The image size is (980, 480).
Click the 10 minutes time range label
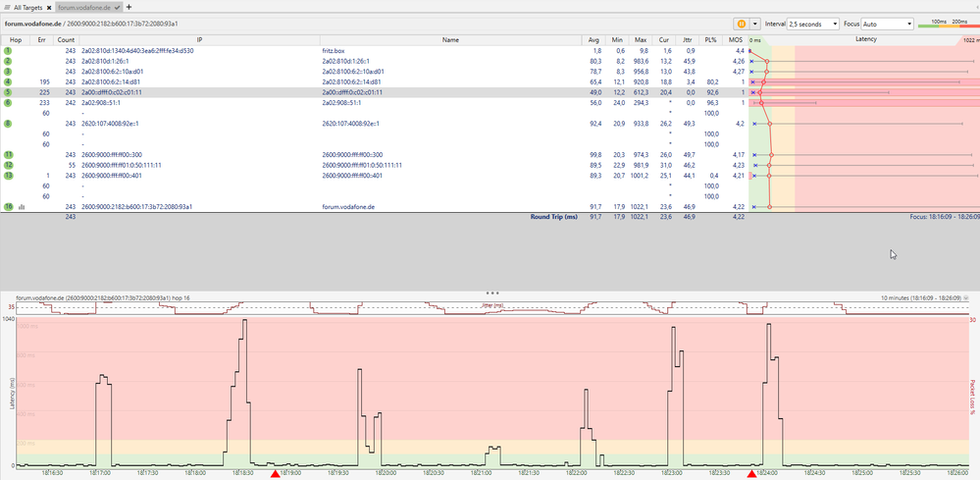[920, 298]
